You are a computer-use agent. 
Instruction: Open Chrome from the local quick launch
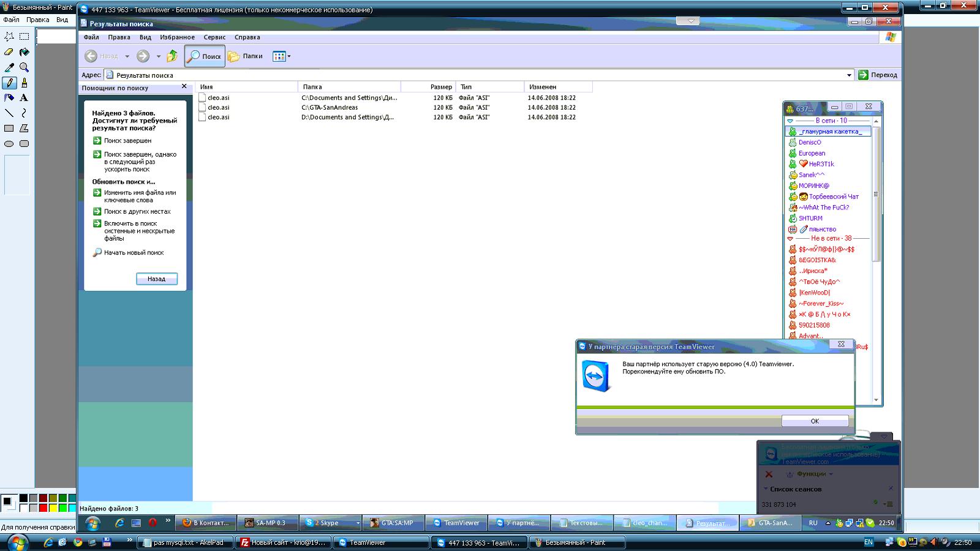click(78, 542)
